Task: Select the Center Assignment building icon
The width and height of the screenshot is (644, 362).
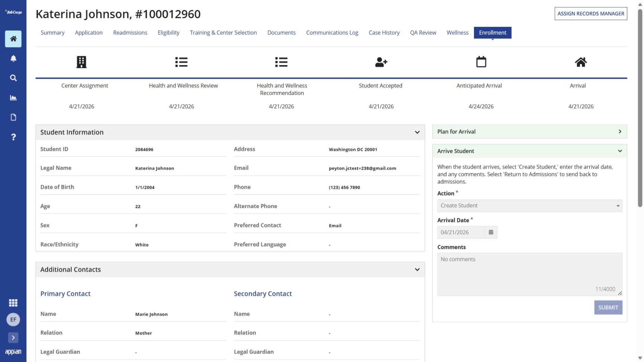Action: point(81,62)
